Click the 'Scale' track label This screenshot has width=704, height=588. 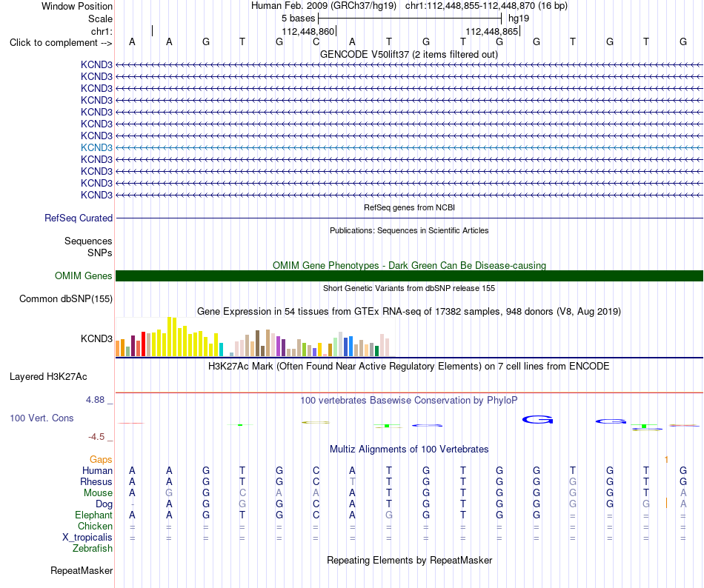point(100,19)
